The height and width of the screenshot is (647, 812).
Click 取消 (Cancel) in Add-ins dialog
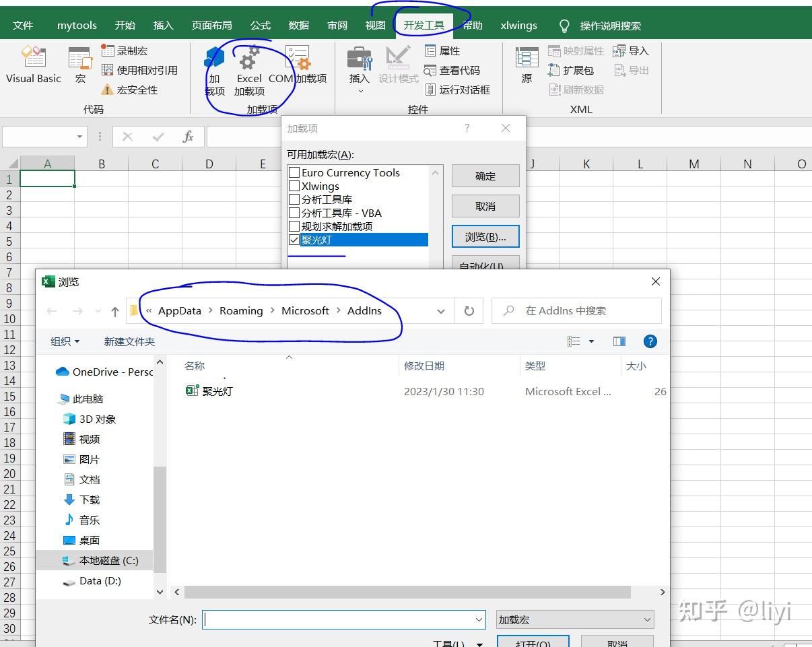point(485,206)
